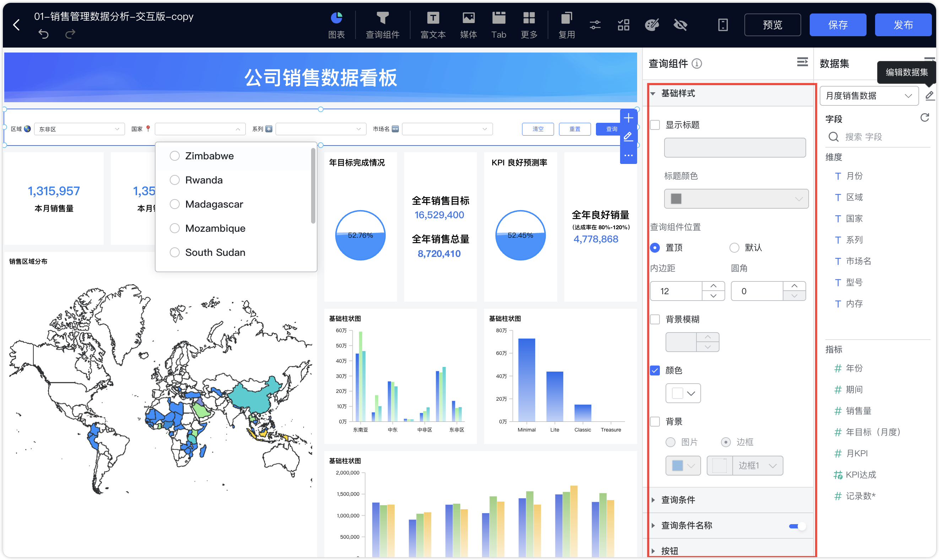Click the edit dataset pencil icon
The image size is (939, 560).
[x=929, y=96]
